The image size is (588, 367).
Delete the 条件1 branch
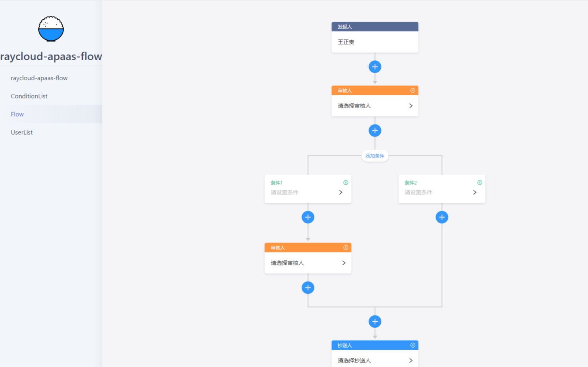pos(346,183)
